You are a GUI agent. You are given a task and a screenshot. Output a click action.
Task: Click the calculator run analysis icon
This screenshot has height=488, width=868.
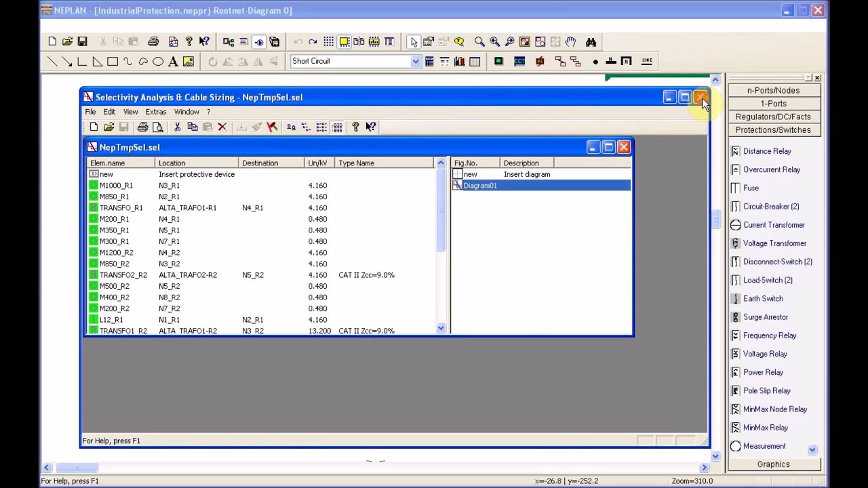[x=429, y=62]
